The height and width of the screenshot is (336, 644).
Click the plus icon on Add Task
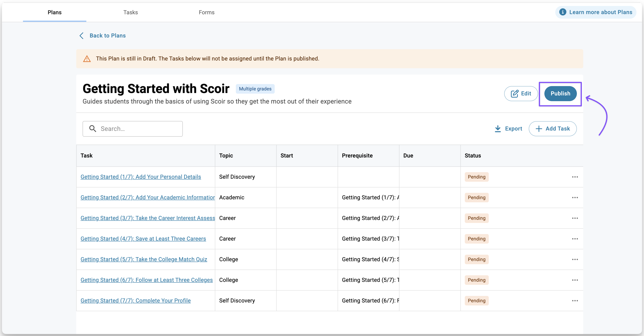pyautogui.click(x=539, y=129)
